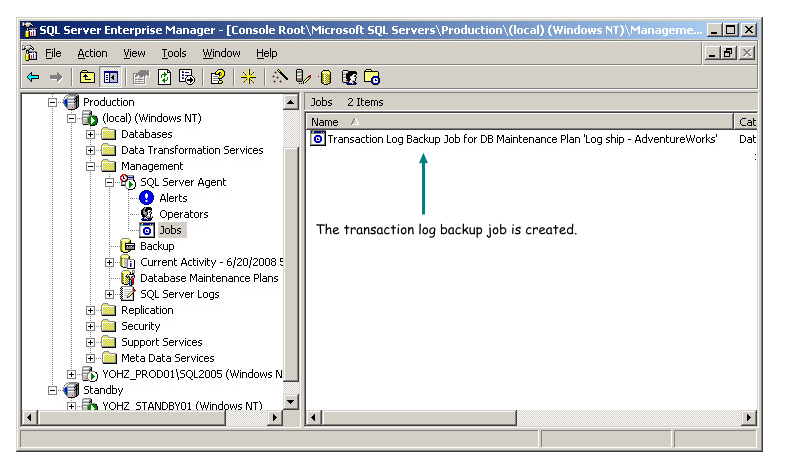The height and width of the screenshot is (464, 787).
Task: Select the SQL Server Agent tree label
Action: pyautogui.click(x=183, y=182)
